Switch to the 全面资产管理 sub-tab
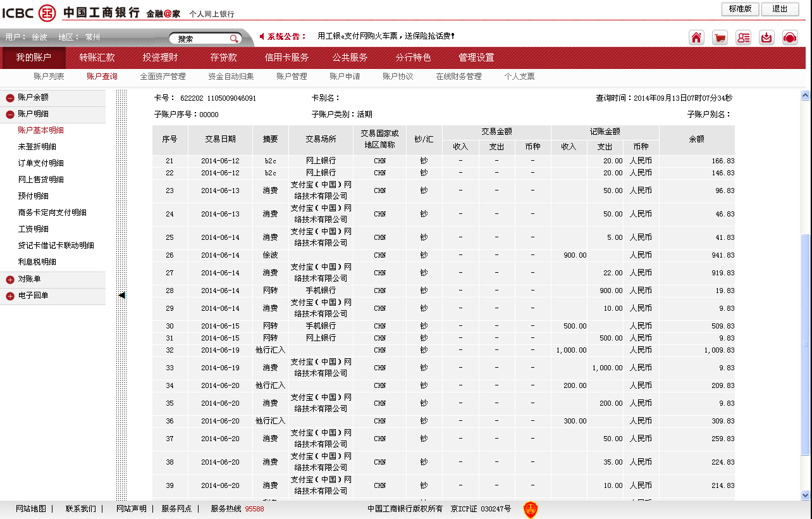Image resolution: width=812 pixels, height=519 pixels. (x=163, y=77)
